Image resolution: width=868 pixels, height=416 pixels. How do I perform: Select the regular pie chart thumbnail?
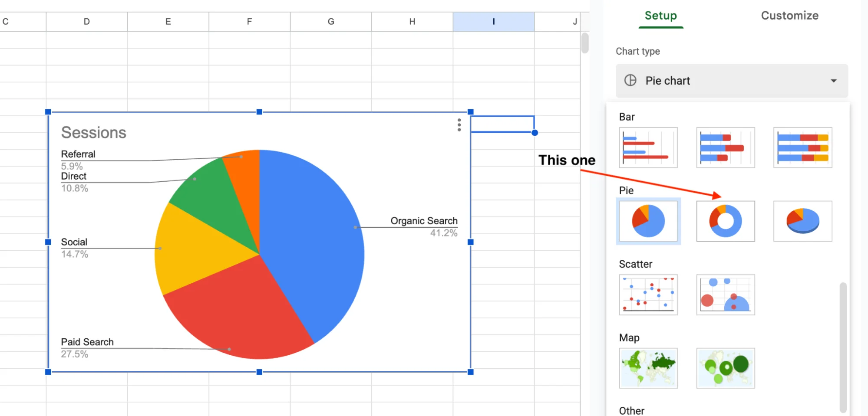click(648, 221)
